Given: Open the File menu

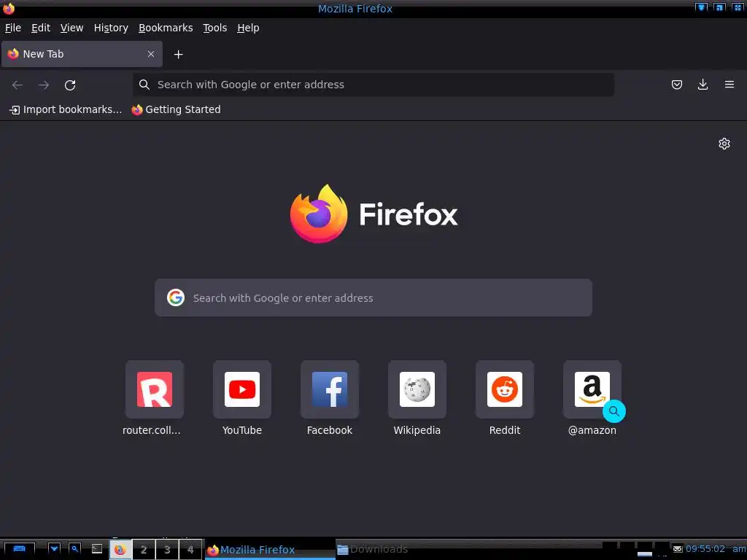Looking at the screenshot, I should pyautogui.click(x=13, y=28).
